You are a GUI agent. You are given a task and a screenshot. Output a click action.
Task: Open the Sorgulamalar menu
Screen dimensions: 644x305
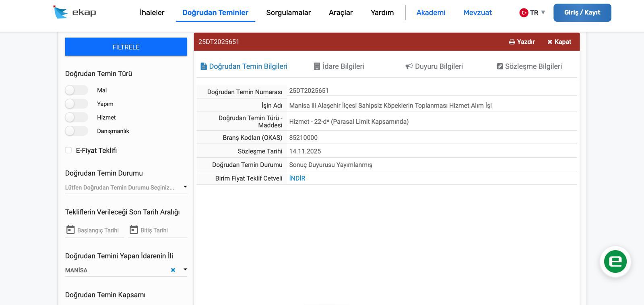[x=288, y=12]
